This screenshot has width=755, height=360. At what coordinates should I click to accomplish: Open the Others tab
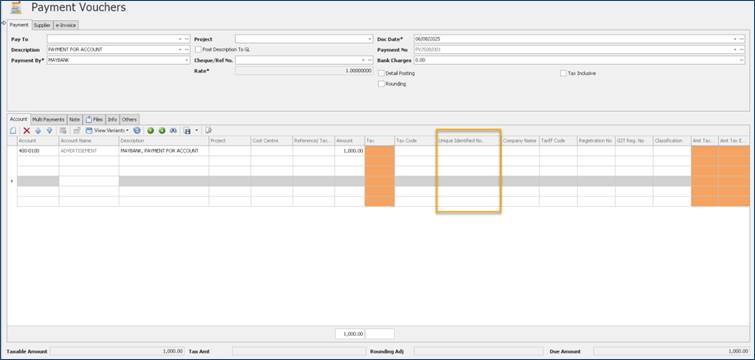tap(130, 119)
